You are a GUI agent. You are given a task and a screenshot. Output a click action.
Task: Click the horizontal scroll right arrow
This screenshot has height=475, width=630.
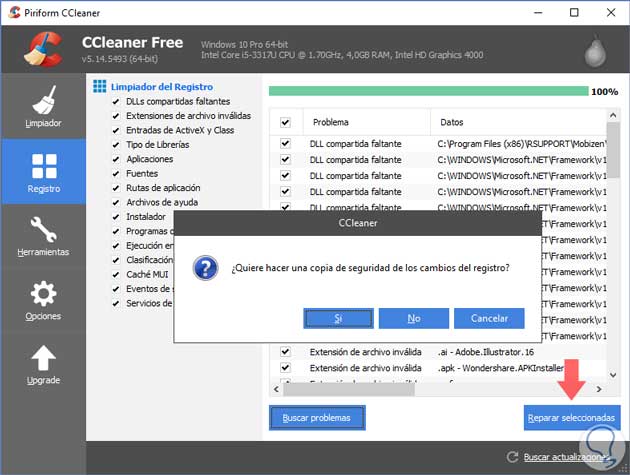599,389
